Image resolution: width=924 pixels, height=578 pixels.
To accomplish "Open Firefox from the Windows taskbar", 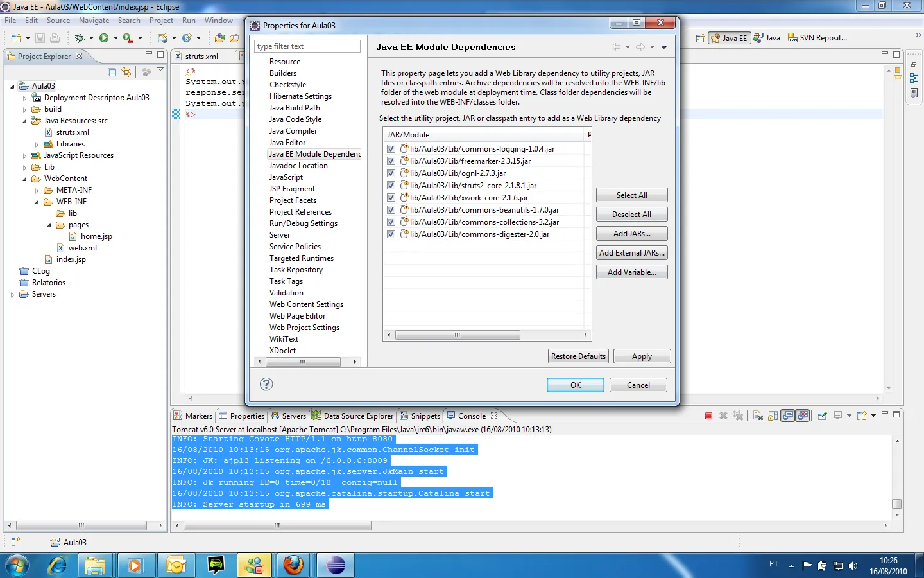I will point(293,565).
